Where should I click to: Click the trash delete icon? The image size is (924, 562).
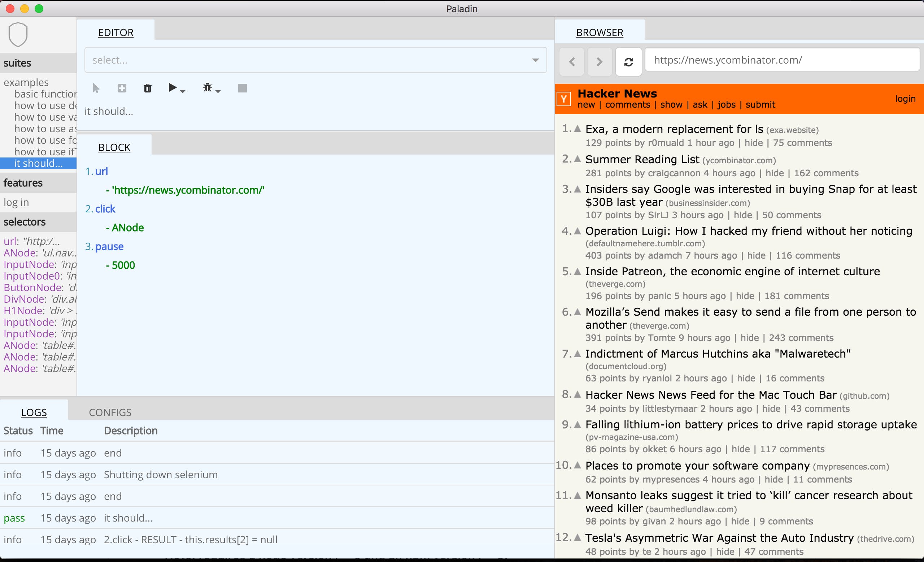click(x=147, y=88)
